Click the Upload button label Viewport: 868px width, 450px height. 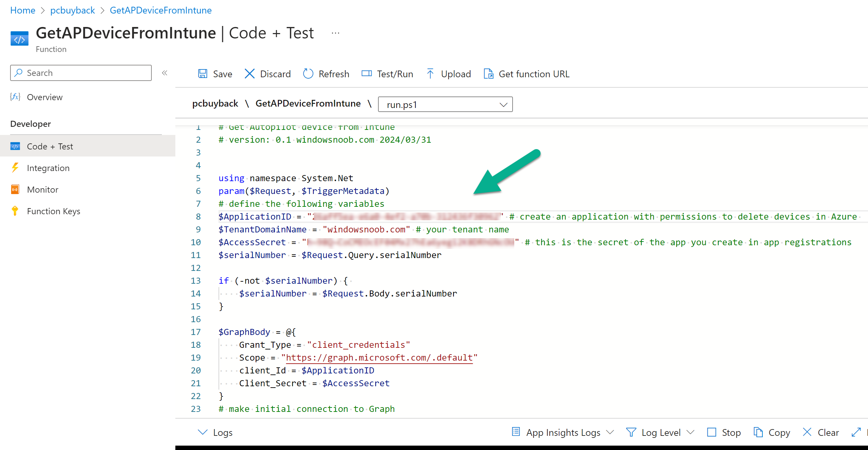point(456,74)
